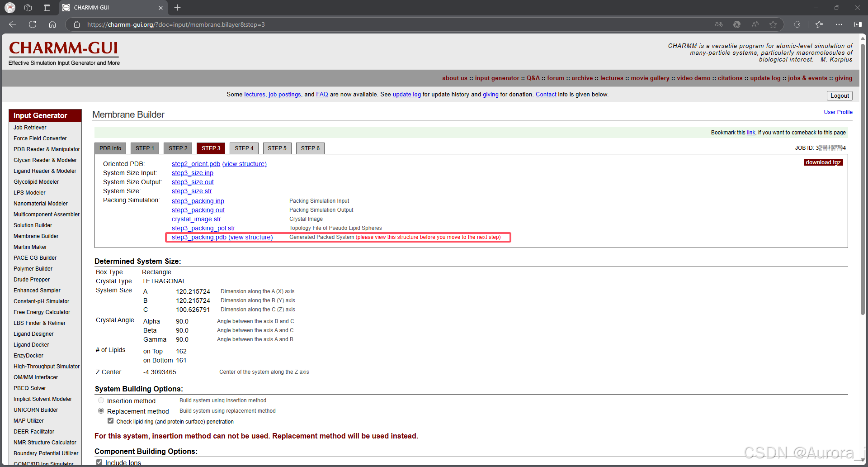Click the System Size A value 120.215724

[193, 291]
